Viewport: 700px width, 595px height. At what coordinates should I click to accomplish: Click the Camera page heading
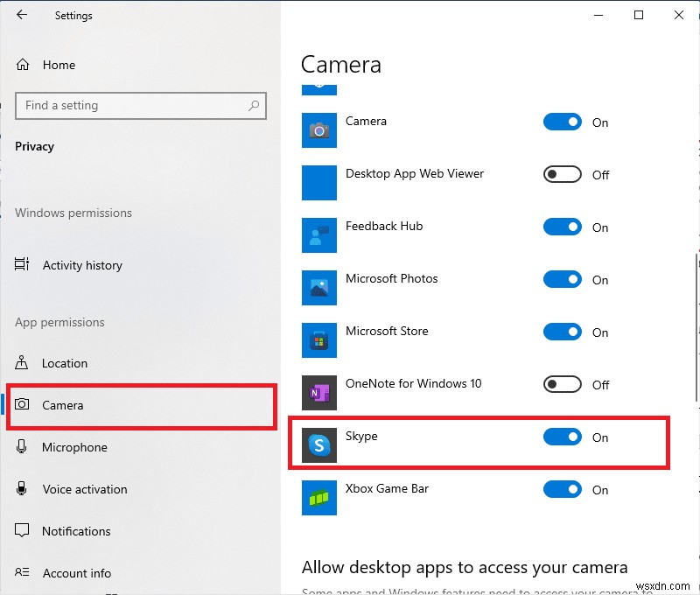[341, 65]
